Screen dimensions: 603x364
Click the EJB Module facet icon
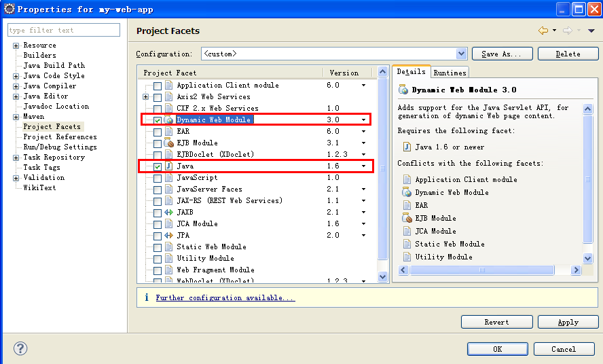click(x=169, y=143)
